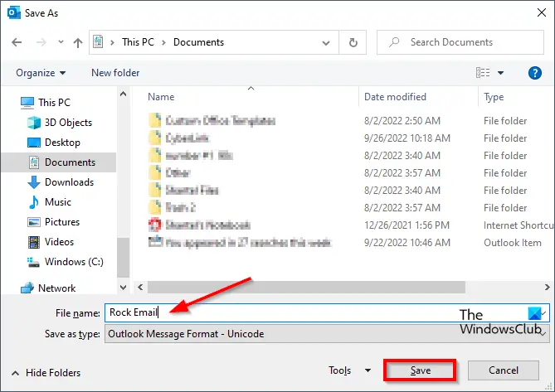Expand the address bar history dropdown
Screen dimensions: 555x392
pos(326,43)
